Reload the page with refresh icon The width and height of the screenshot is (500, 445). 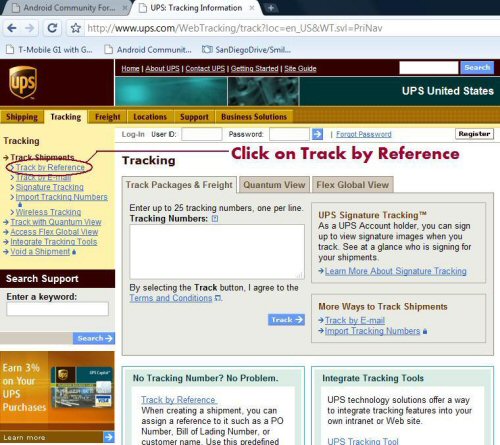[52, 28]
